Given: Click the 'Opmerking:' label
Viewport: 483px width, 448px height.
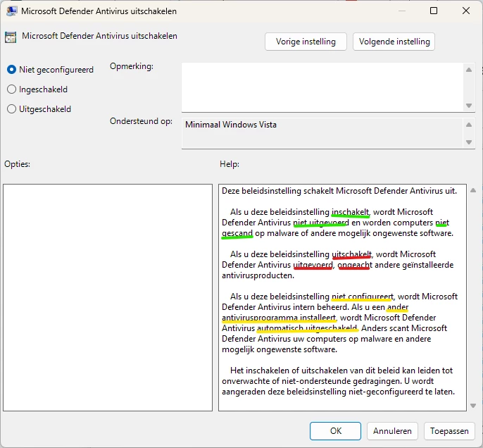Looking at the screenshot, I should 132,66.
